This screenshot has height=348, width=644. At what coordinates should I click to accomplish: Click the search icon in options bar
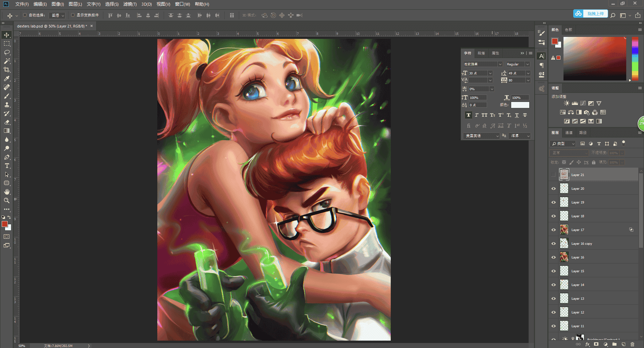[613, 15]
